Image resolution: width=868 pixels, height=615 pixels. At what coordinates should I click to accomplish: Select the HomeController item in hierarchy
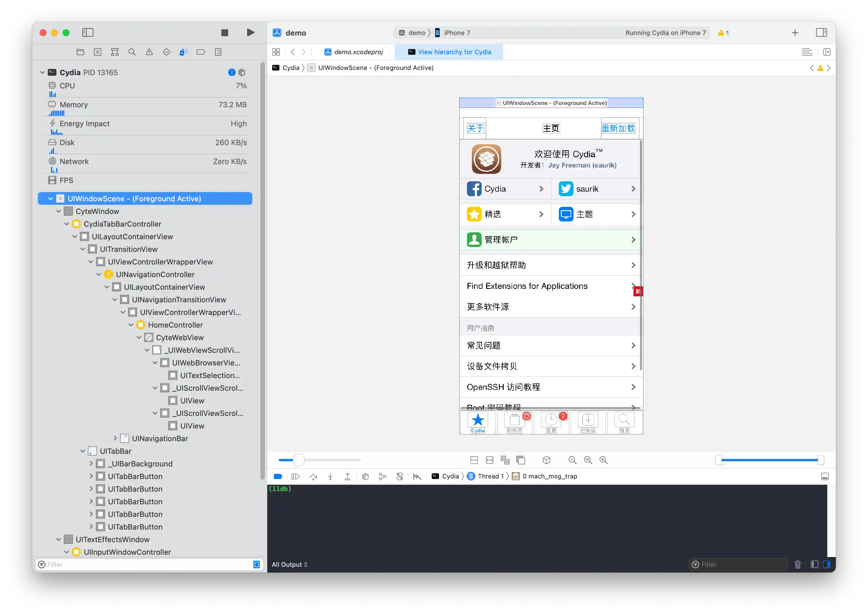point(175,324)
